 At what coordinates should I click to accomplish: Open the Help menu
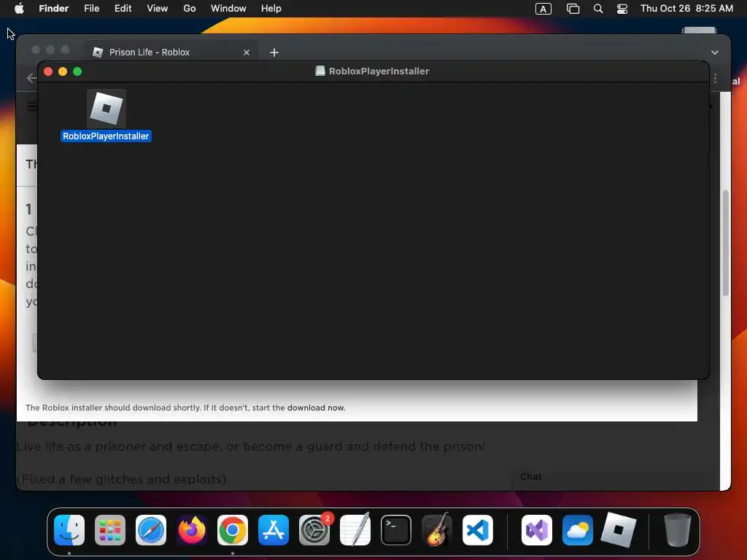click(271, 9)
